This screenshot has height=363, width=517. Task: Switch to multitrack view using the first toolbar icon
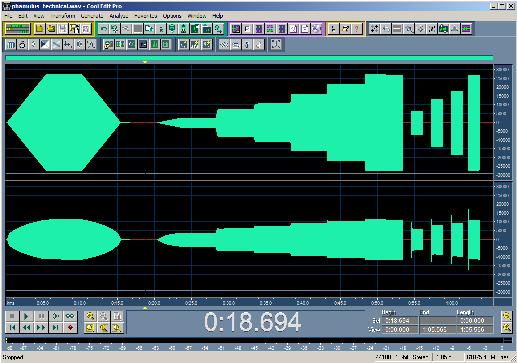pyautogui.click(x=17, y=29)
